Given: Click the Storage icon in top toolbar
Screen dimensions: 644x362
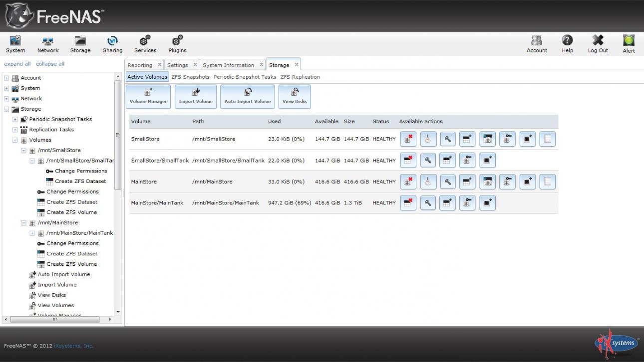Looking at the screenshot, I should coord(80,44).
